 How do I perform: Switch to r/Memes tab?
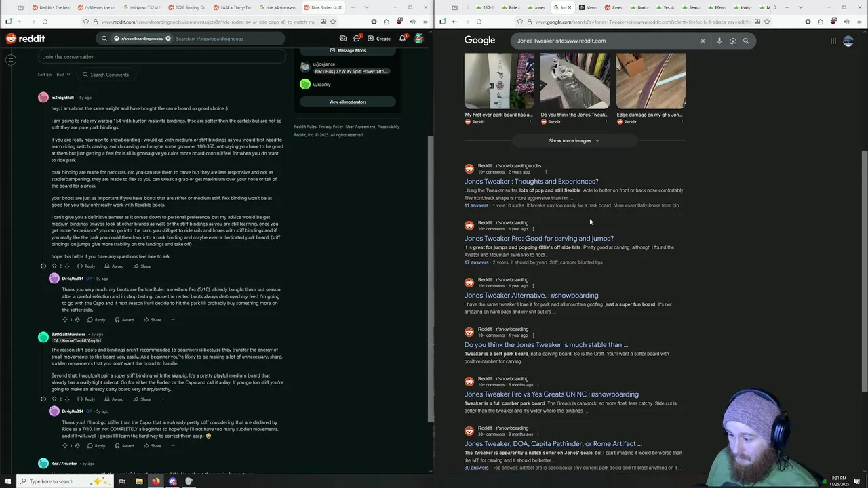96,7
